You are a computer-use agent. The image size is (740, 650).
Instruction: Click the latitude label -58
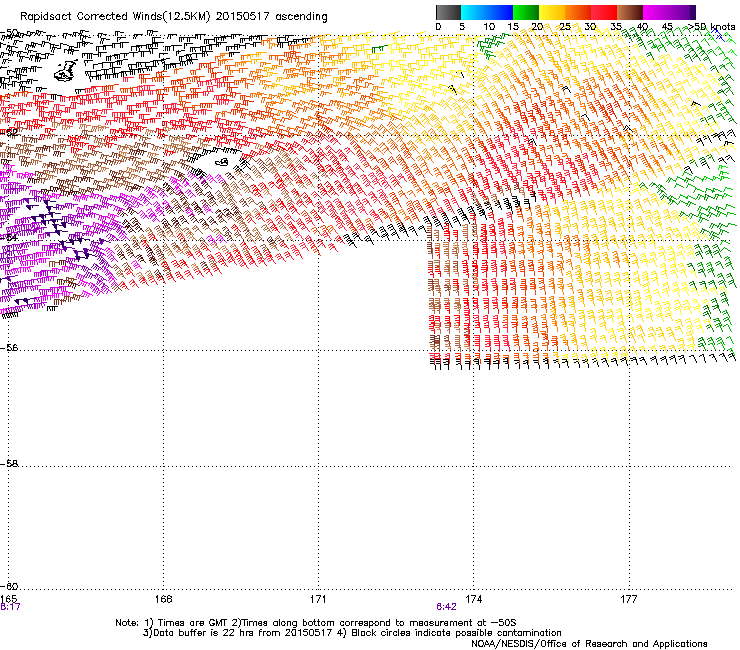[8, 464]
